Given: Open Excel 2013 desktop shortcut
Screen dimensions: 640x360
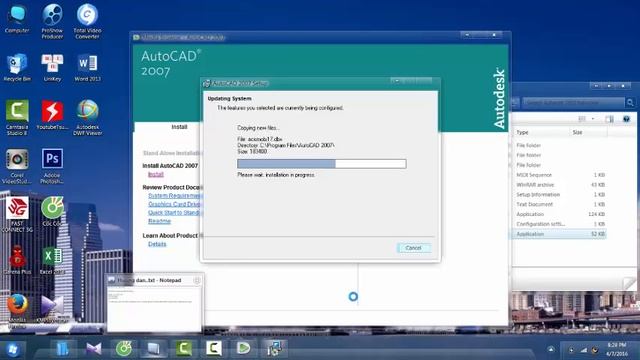Looking at the screenshot, I should click(x=52, y=260).
